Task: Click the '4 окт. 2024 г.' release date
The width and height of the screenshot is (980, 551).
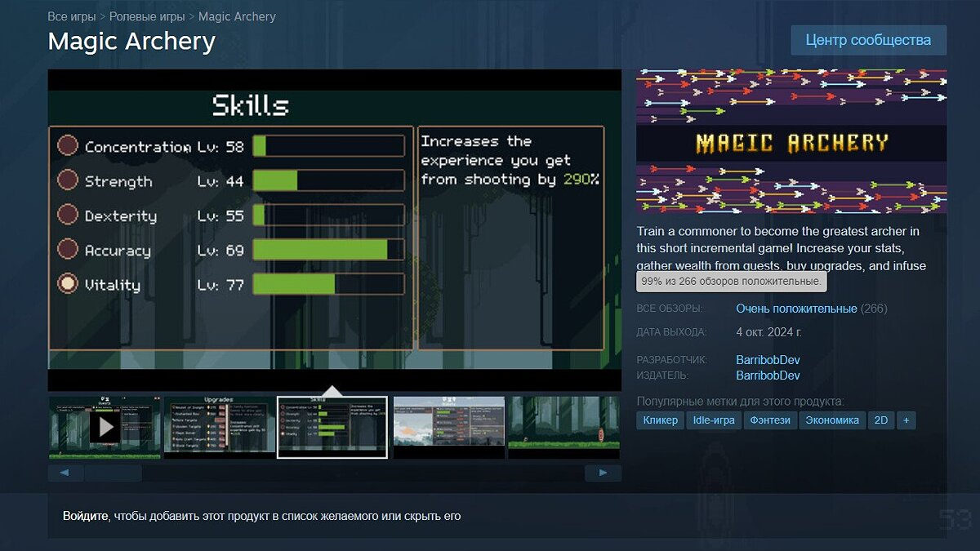Action: coord(768,332)
